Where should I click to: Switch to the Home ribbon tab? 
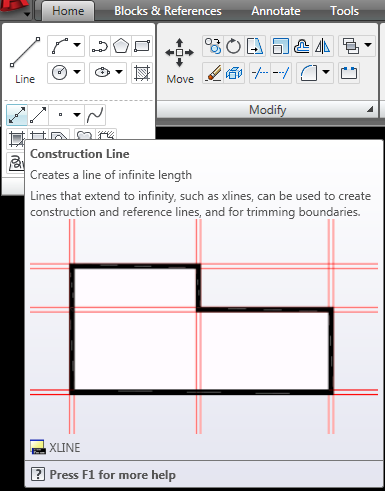[68, 11]
